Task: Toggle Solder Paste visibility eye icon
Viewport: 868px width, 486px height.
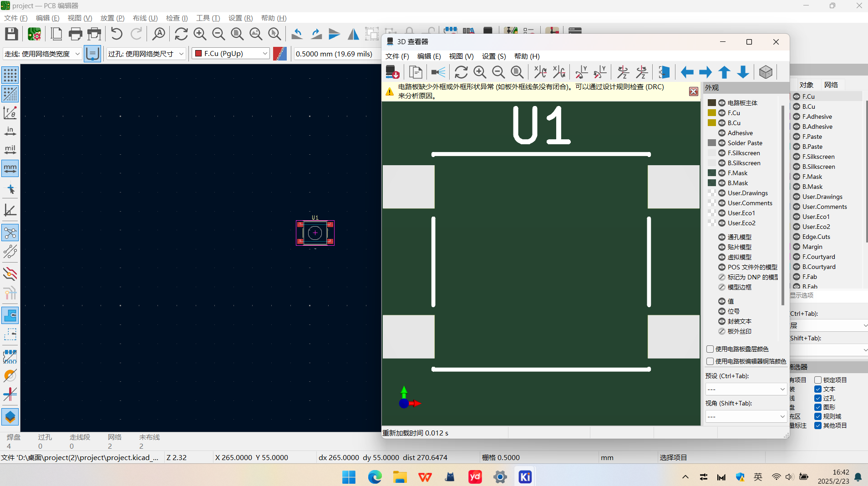Action: click(722, 143)
